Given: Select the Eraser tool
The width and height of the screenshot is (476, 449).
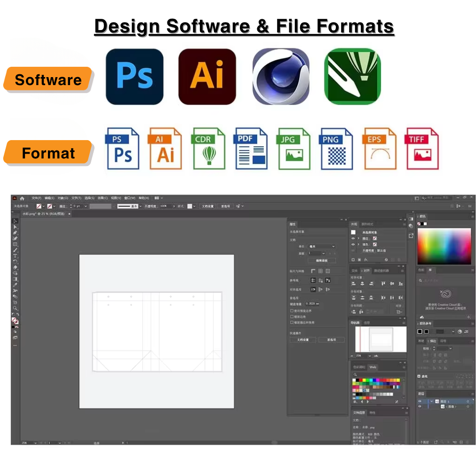Looking at the screenshot, I should 15,267.
